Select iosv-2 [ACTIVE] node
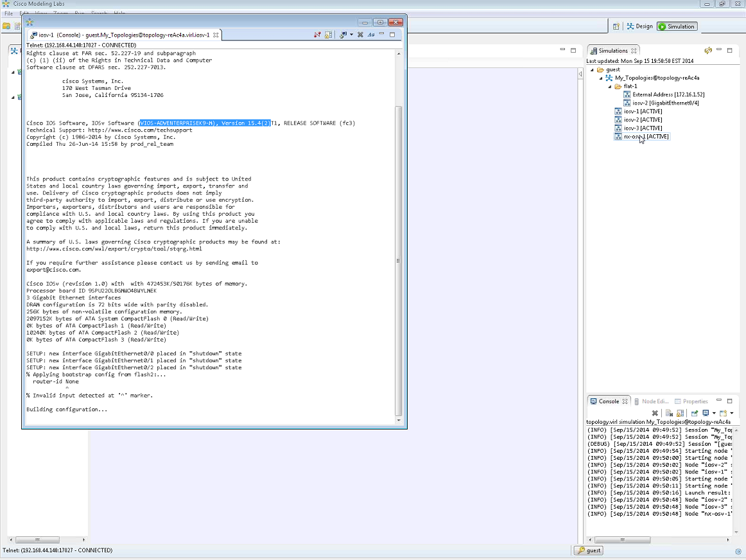The width and height of the screenshot is (746, 560). [x=639, y=120]
